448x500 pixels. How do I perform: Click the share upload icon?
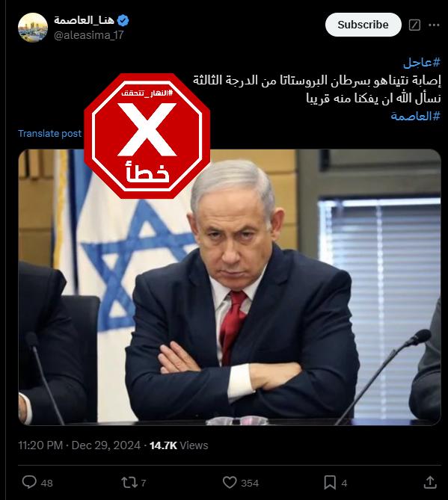pos(430,482)
